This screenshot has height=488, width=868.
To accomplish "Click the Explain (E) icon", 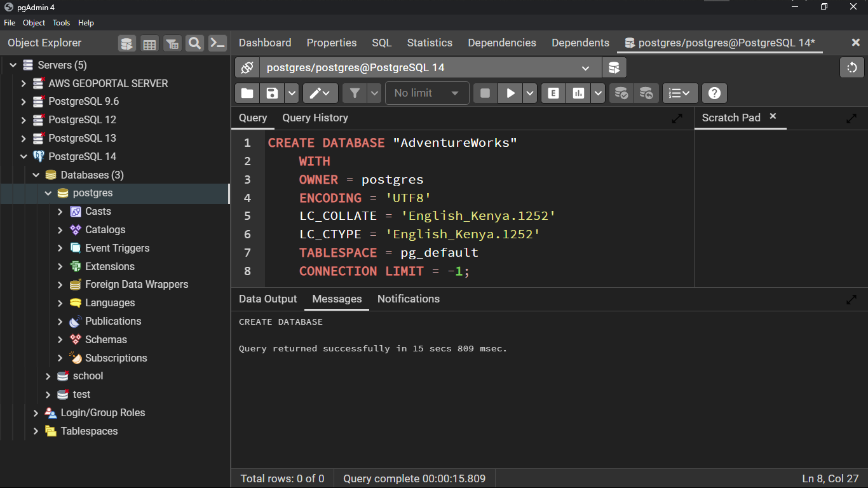I will 553,93.
